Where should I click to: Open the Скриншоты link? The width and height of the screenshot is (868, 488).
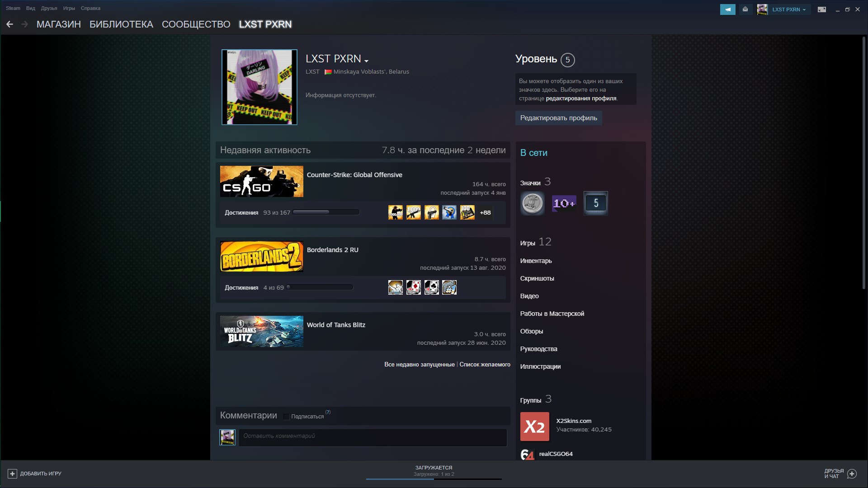tap(537, 278)
